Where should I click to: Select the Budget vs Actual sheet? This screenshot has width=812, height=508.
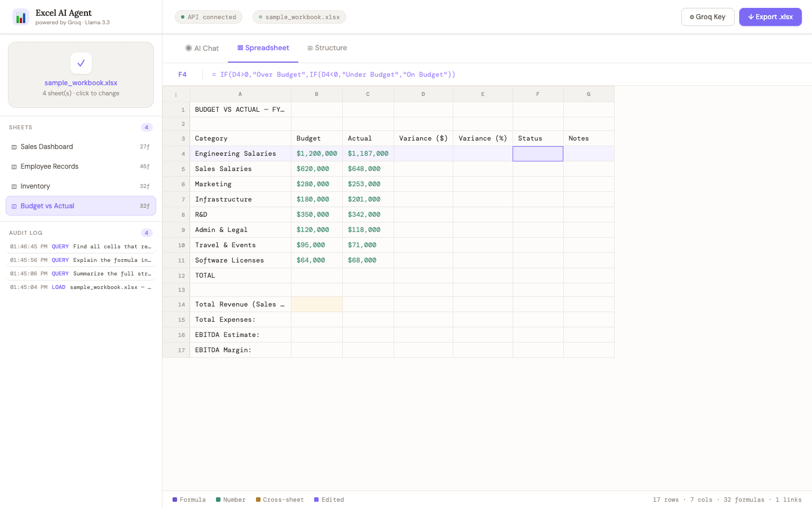coord(81,206)
